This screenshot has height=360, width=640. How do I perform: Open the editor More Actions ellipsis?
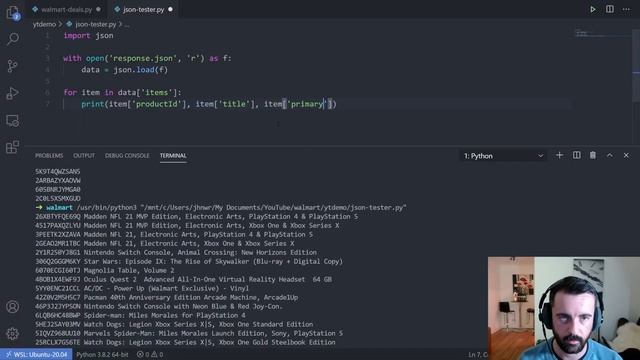pyautogui.click(x=626, y=9)
